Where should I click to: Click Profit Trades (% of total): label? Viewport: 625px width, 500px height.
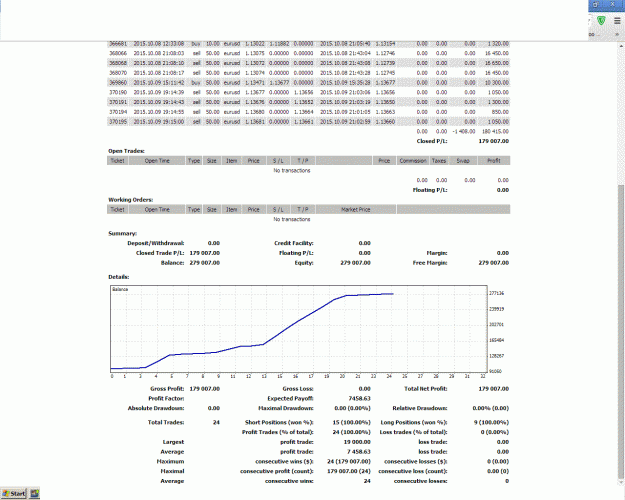[x=278, y=432]
